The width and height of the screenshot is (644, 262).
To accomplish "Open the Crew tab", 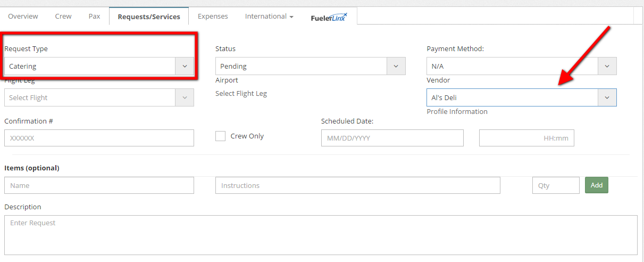I will [63, 17].
